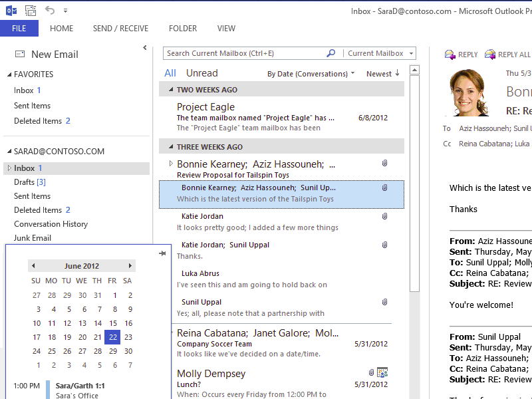Open Sent Items under SARAD@CONTOSO.COM

32,196
